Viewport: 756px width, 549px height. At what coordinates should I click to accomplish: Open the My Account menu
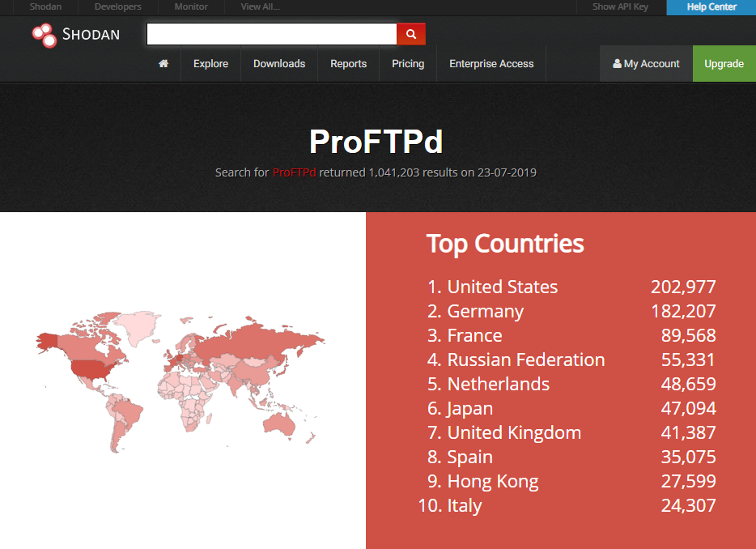coord(646,64)
